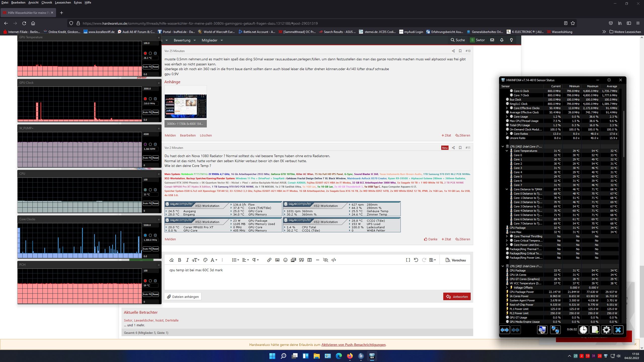Click Antworten to post reply

pyautogui.click(x=457, y=297)
